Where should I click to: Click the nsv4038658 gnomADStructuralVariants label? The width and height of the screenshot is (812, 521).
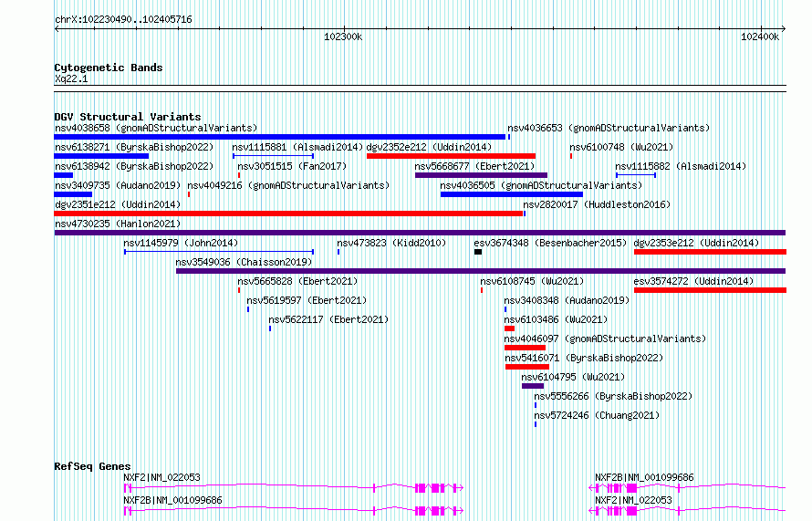pos(156,128)
